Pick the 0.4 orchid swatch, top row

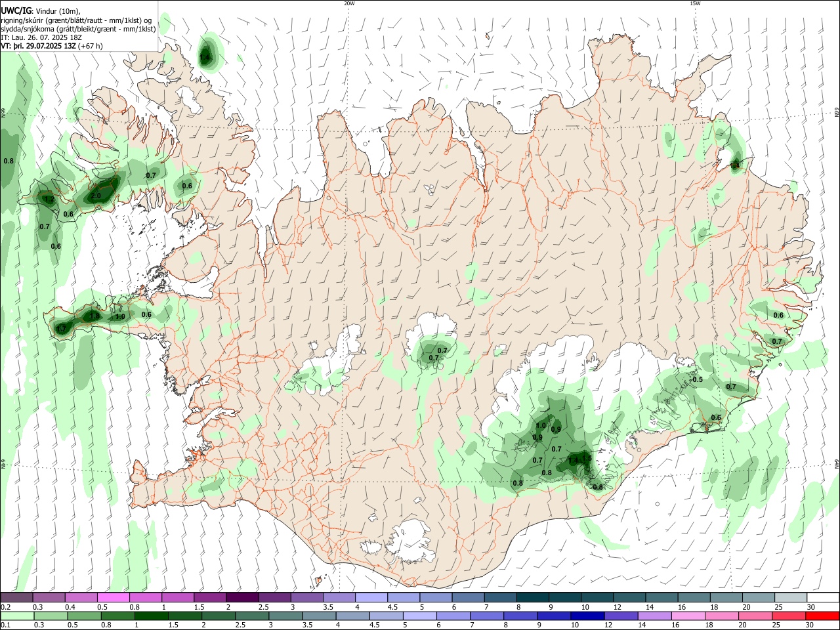pos(81,597)
